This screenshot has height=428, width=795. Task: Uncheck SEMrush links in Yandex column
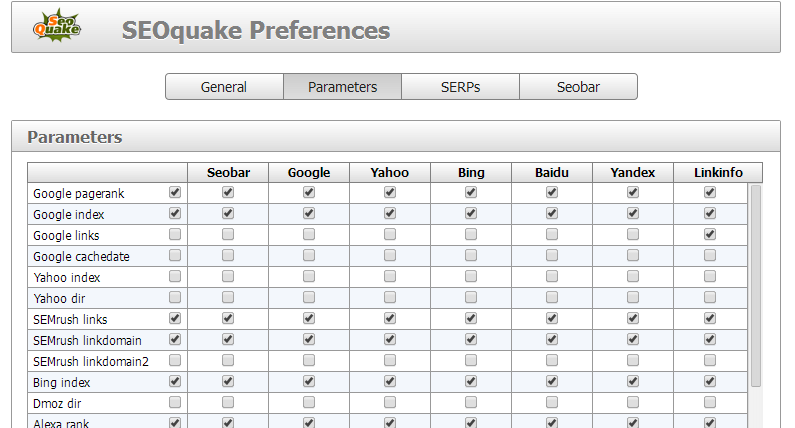633,319
